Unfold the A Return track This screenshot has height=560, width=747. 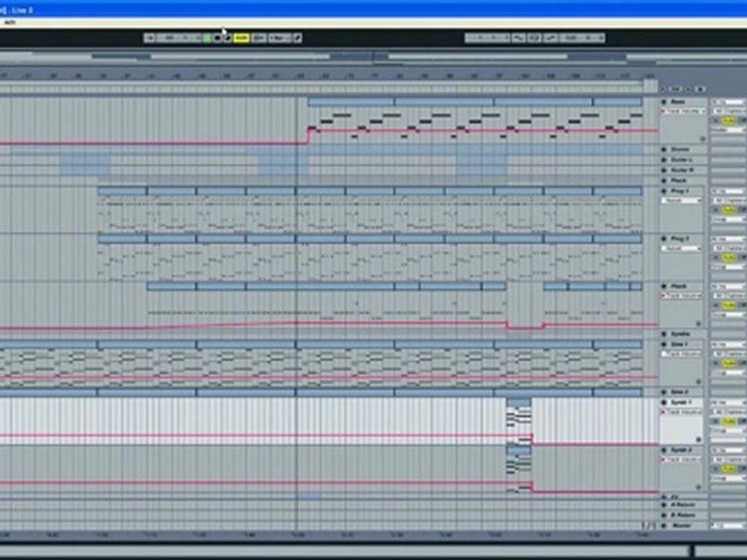pos(664,505)
